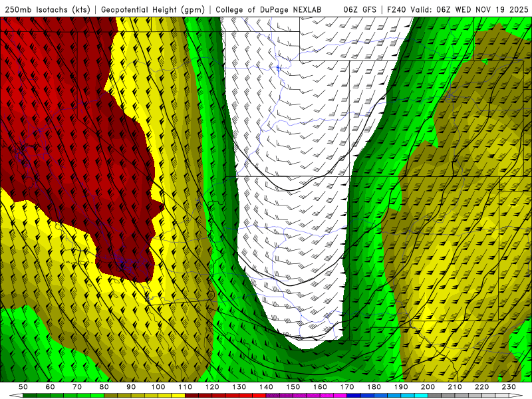Click the '190' label on the color scale
Viewport: 532px width, 399px height.
[401, 387]
